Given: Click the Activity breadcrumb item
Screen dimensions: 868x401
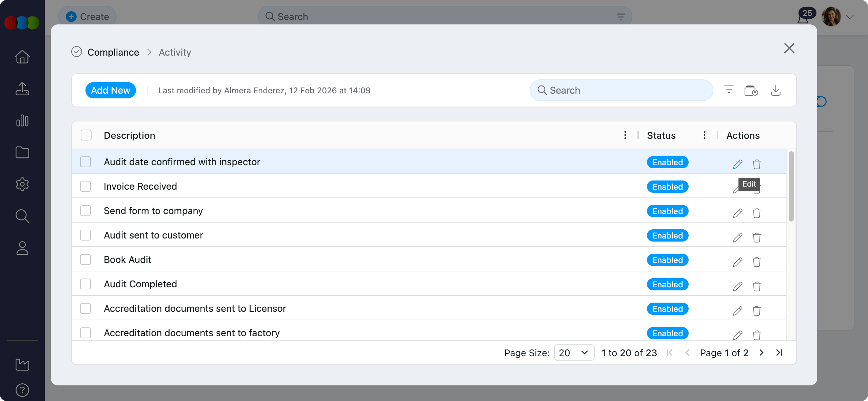Looking at the screenshot, I should click(x=175, y=52).
